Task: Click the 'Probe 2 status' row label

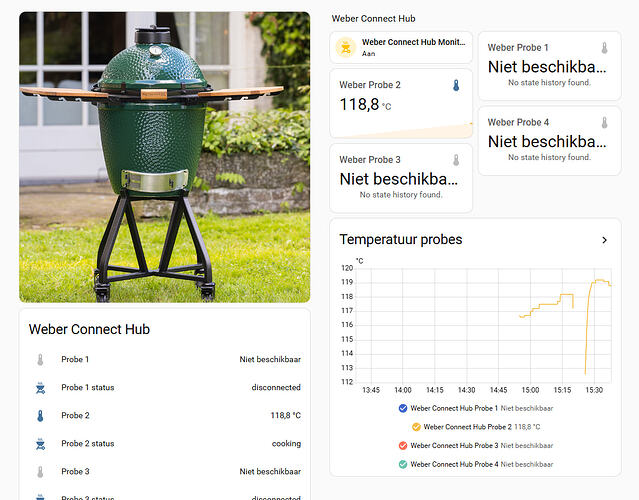Action: pos(88,444)
